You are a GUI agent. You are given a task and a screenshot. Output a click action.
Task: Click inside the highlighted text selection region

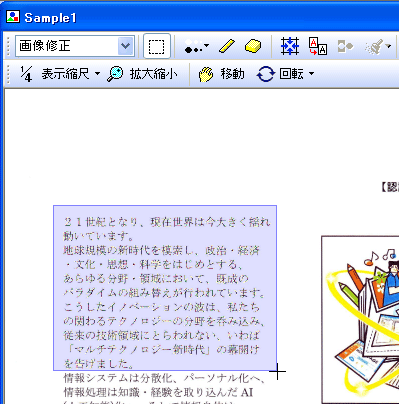click(x=165, y=288)
